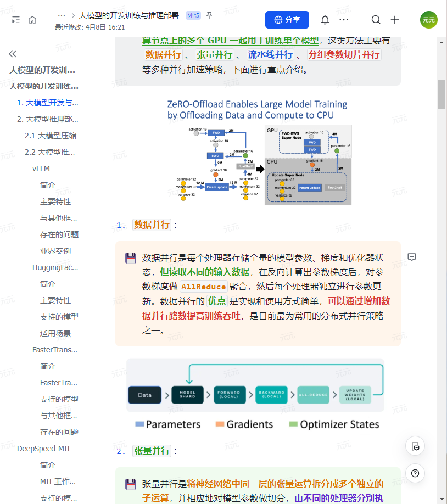Image resolution: width=447 pixels, height=504 pixels.
Task: Select outline item 2. 大模型推理部...
Action: (48, 119)
